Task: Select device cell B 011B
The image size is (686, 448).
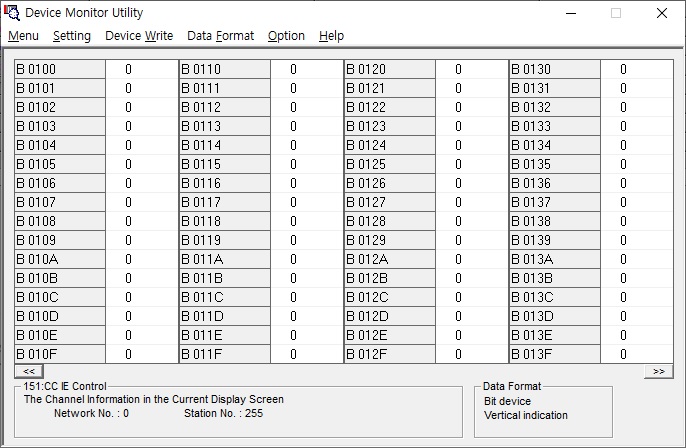Action: click(225, 278)
